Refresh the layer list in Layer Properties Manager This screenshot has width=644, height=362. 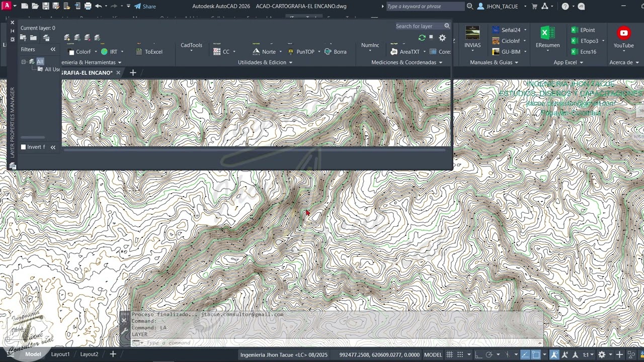click(x=422, y=38)
